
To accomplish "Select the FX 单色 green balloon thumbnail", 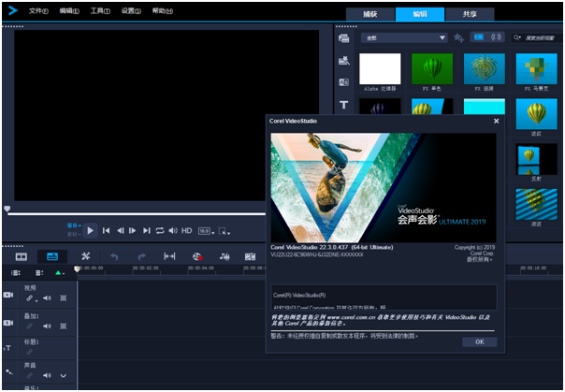I will click(432, 69).
